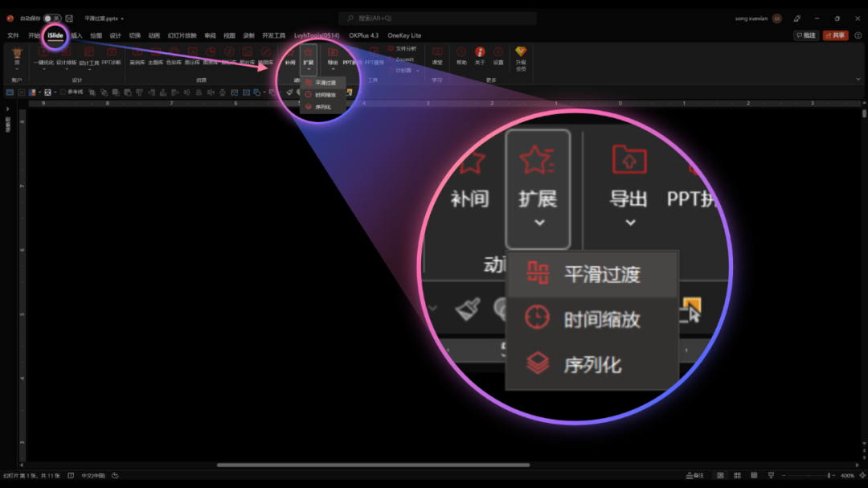Click the horizontal scrollbar thumb
The image size is (868, 488).
[373, 465]
